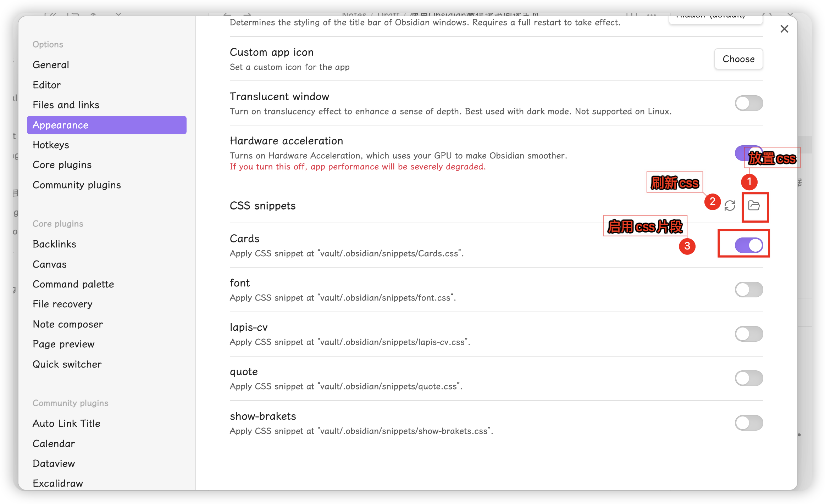
Task: Open Community plugins settings
Action: pos(77,185)
